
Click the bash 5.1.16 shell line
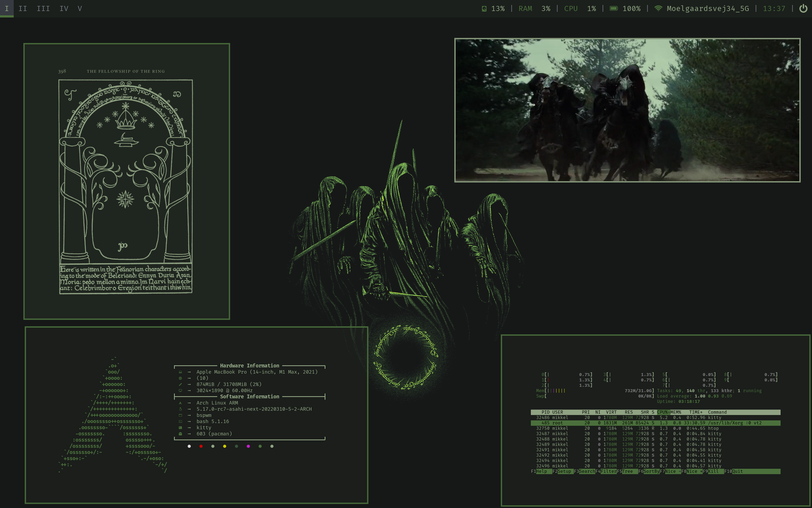click(x=213, y=421)
